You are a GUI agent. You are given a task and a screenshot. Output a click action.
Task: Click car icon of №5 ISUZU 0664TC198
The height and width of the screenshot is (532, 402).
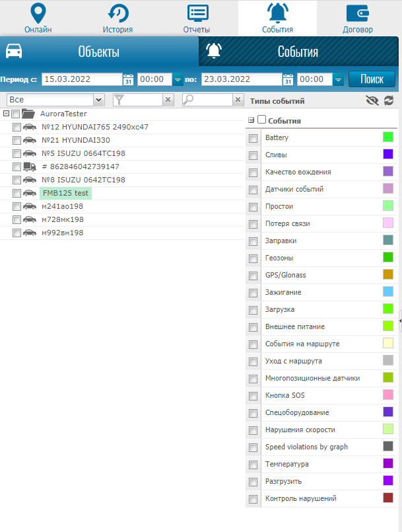click(x=30, y=153)
